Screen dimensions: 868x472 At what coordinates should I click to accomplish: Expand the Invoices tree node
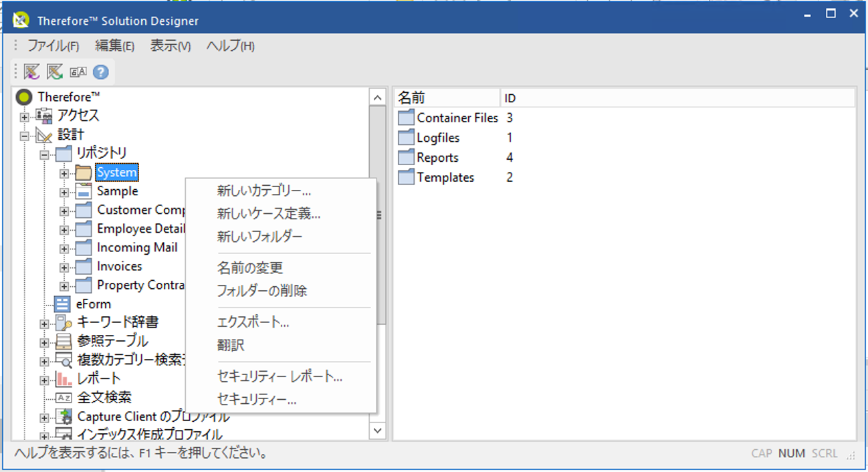point(64,267)
